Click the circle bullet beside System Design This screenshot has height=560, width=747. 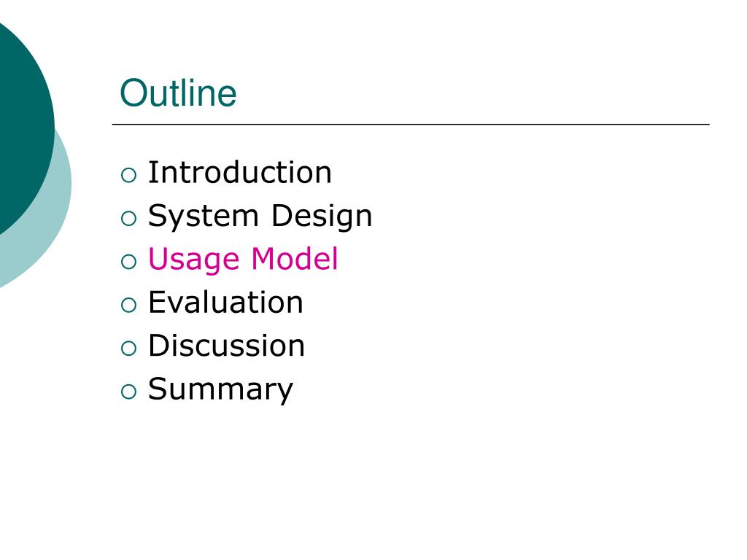[128, 219]
